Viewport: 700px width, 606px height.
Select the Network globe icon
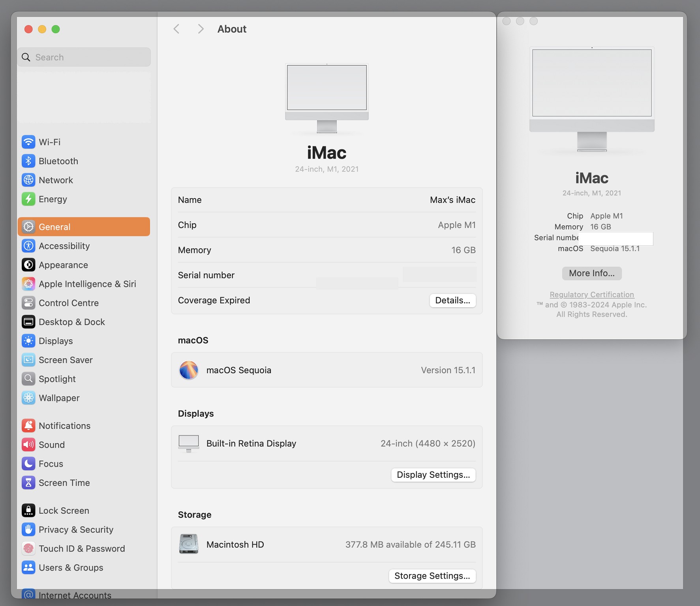click(28, 180)
